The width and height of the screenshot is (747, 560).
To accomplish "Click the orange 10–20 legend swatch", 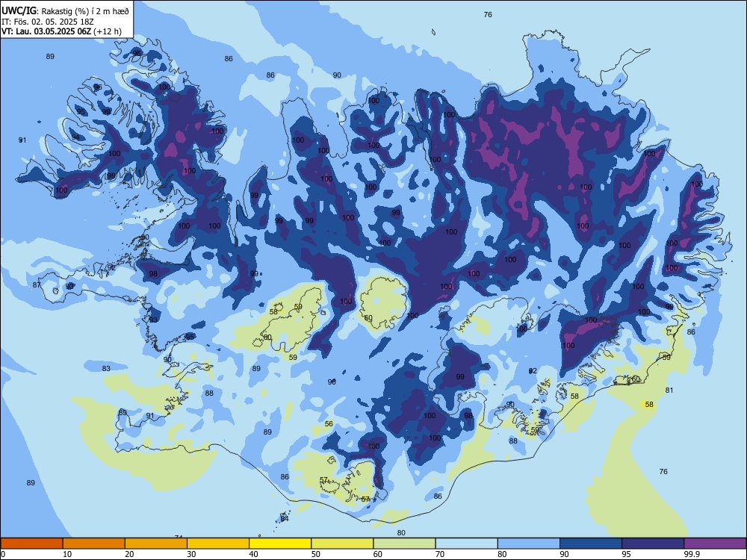I will point(94,544).
